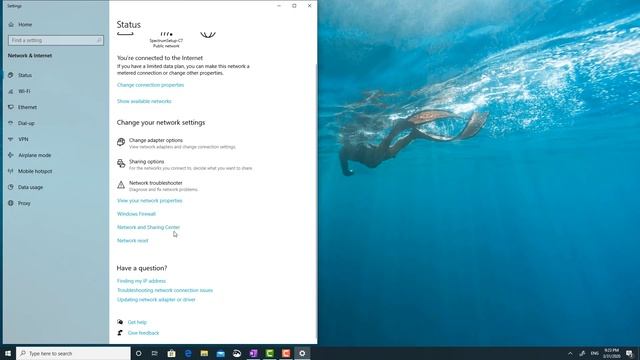
Task: Click the Sharing options icon
Action: (121, 163)
